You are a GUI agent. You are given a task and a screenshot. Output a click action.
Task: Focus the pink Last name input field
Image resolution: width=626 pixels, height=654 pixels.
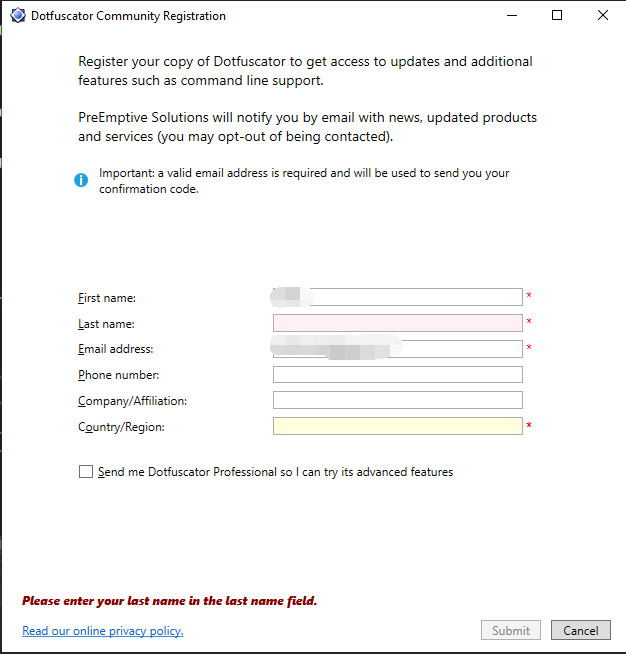coord(397,323)
